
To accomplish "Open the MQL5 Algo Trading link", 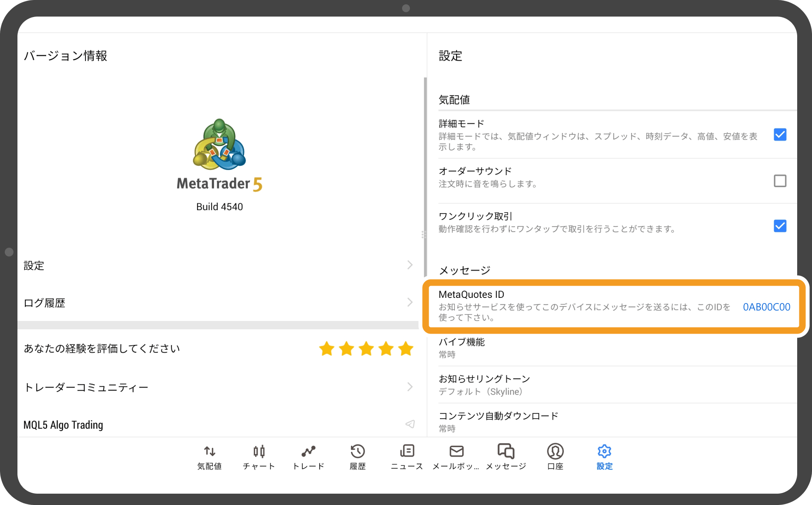I will click(63, 425).
